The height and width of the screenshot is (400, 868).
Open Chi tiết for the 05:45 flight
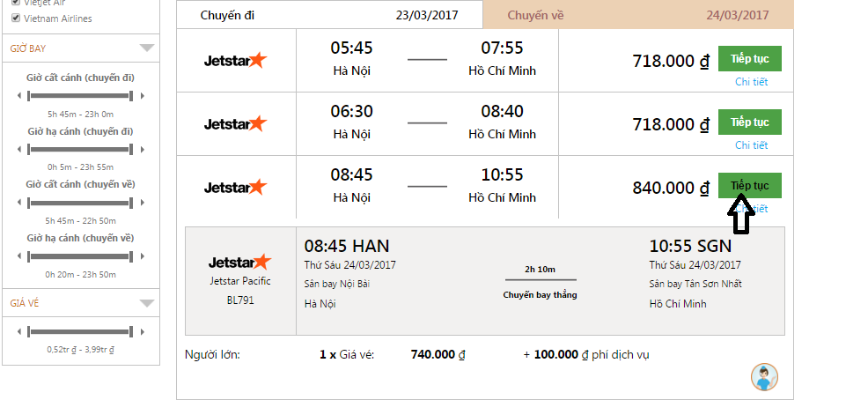click(x=751, y=82)
